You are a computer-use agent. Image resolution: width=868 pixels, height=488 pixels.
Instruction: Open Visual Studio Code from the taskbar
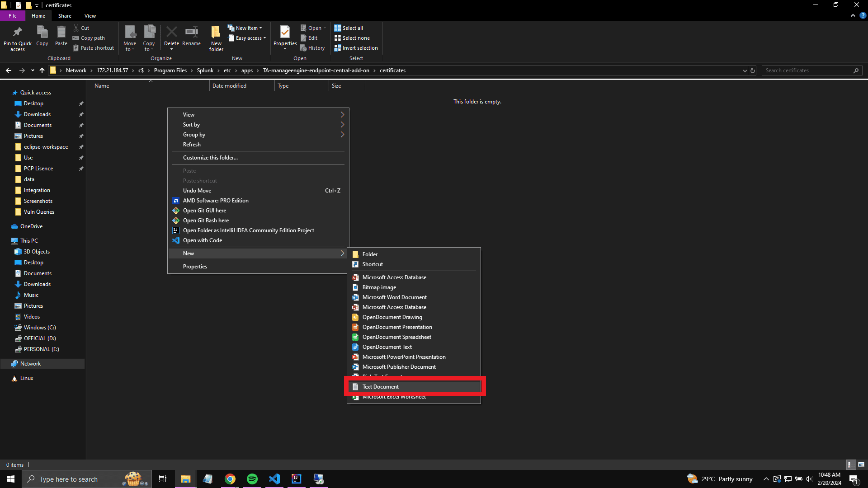274,479
